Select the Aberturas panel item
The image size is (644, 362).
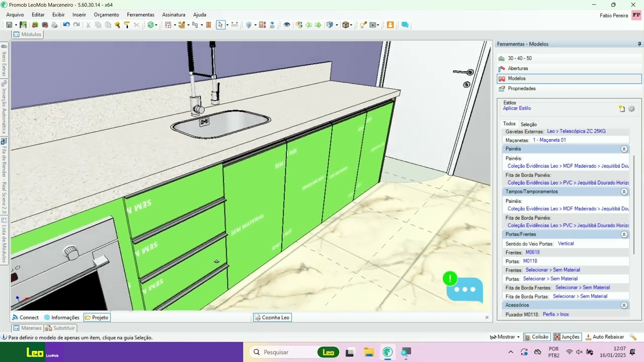click(x=569, y=68)
